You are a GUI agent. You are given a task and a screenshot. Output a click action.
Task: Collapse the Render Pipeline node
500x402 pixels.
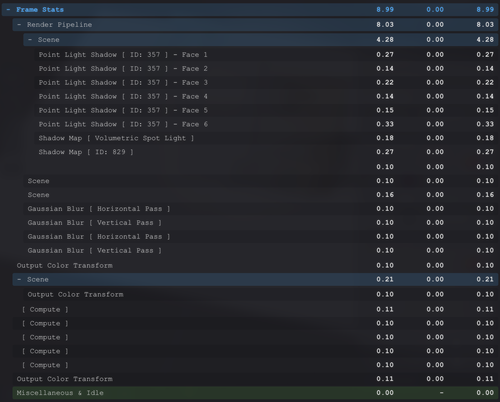pos(19,25)
